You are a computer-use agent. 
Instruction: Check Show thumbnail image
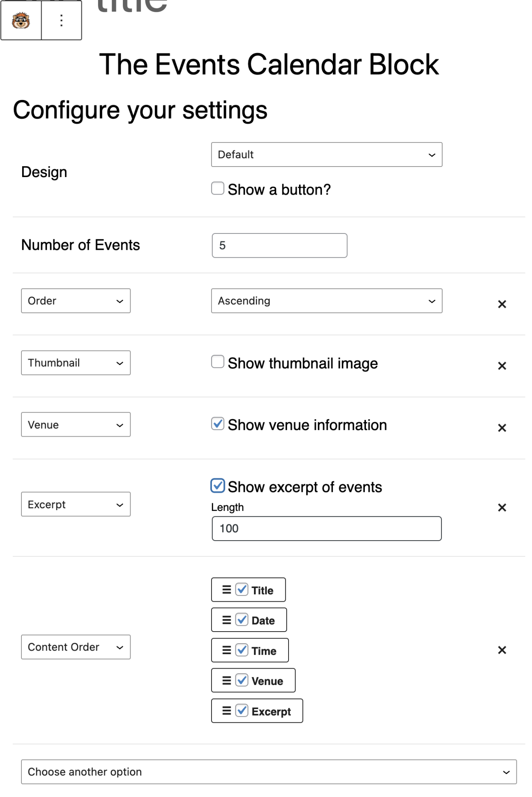[218, 362]
